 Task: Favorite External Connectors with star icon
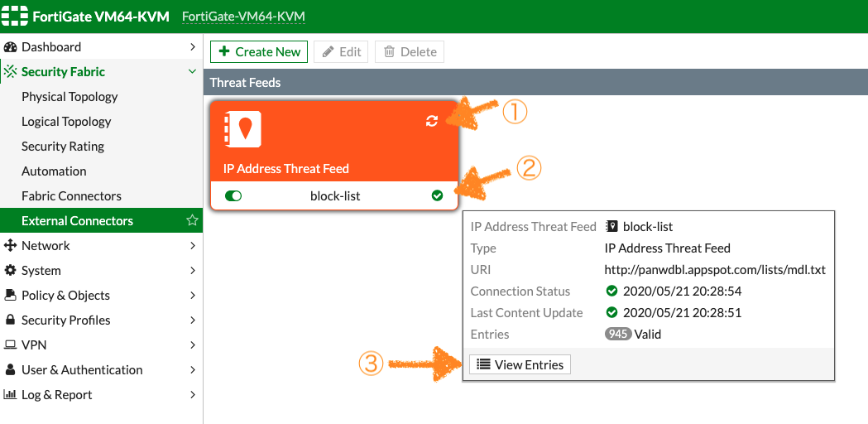point(191,220)
